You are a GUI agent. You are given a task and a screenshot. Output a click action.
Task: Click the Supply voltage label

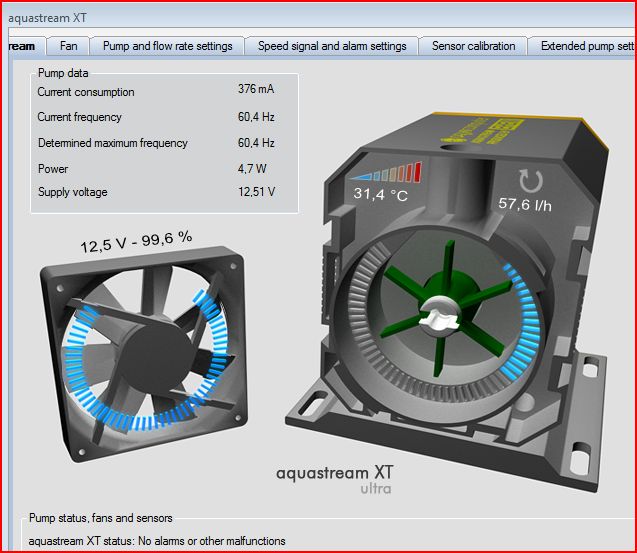pyautogui.click(x=73, y=192)
